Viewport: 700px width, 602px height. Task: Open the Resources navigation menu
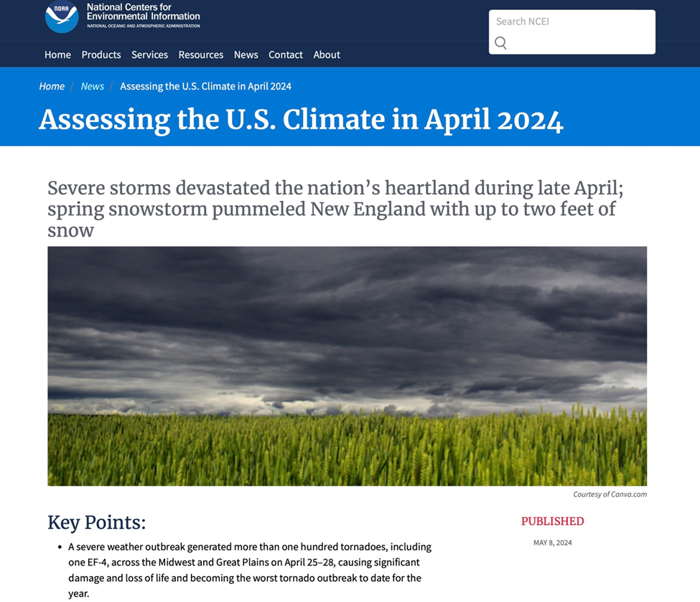point(201,55)
